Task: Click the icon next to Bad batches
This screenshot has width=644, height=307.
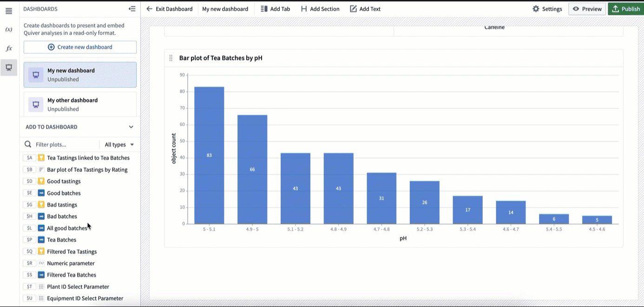Action: point(41,216)
